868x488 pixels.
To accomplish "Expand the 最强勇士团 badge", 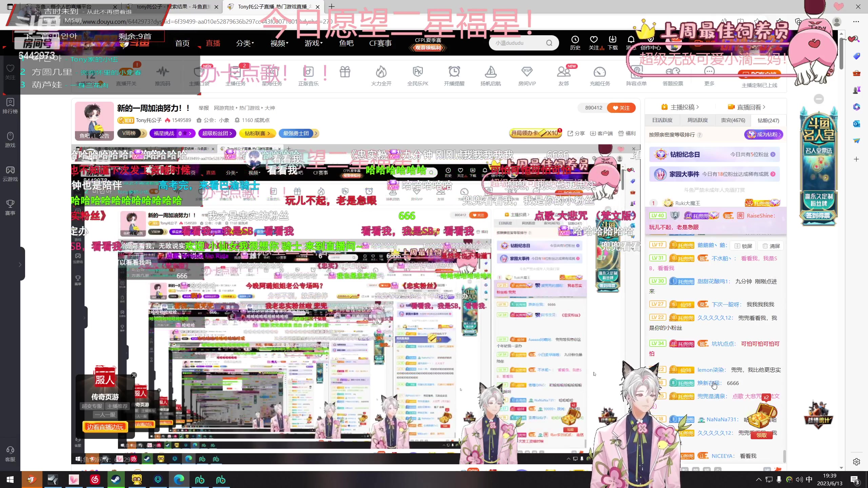I will [x=298, y=133].
